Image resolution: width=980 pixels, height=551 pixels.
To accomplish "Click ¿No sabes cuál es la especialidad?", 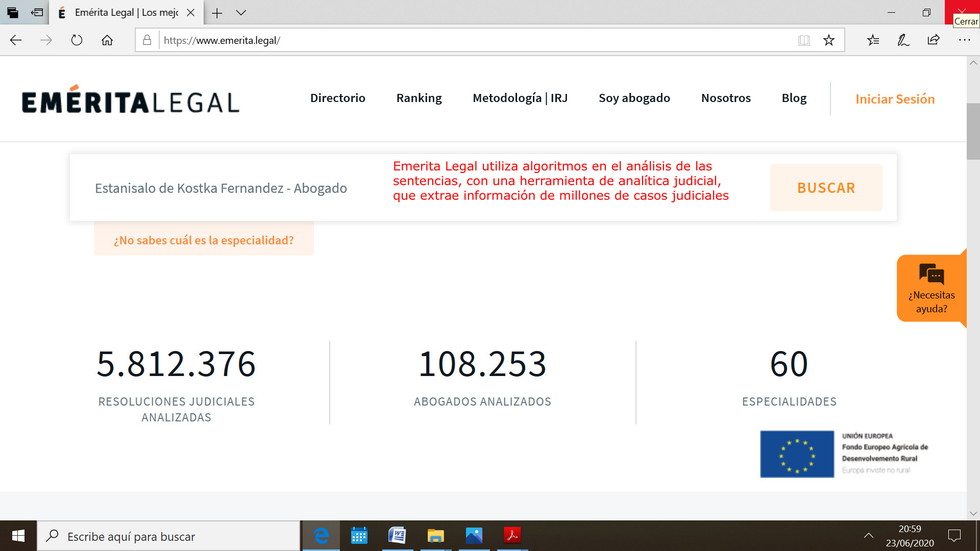I will (x=204, y=240).
